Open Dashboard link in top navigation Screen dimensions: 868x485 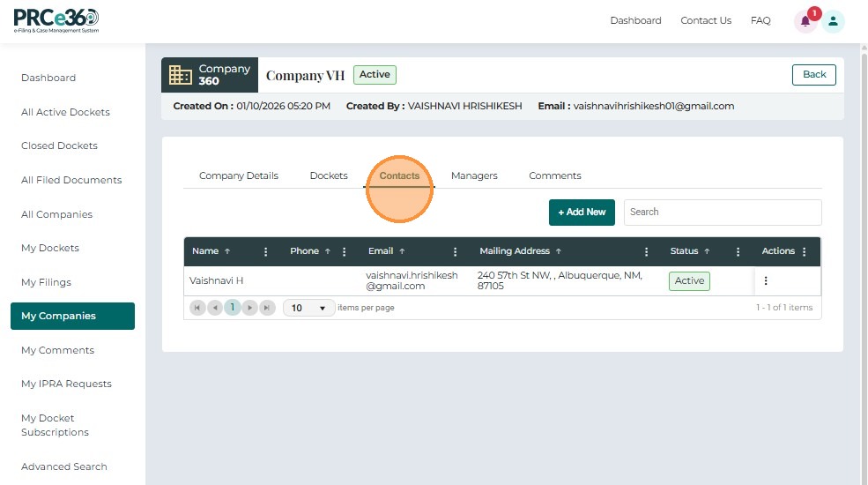(x=635, y=20)
